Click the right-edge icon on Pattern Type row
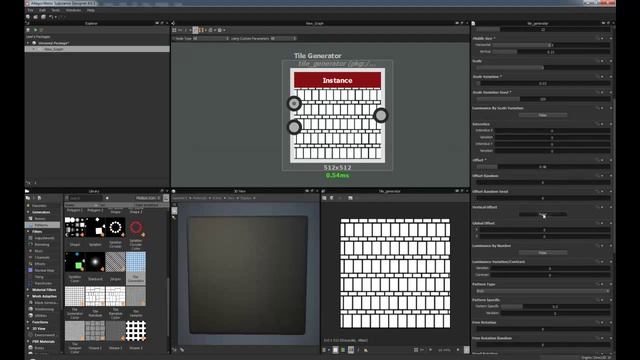 (x=611, y=284)
